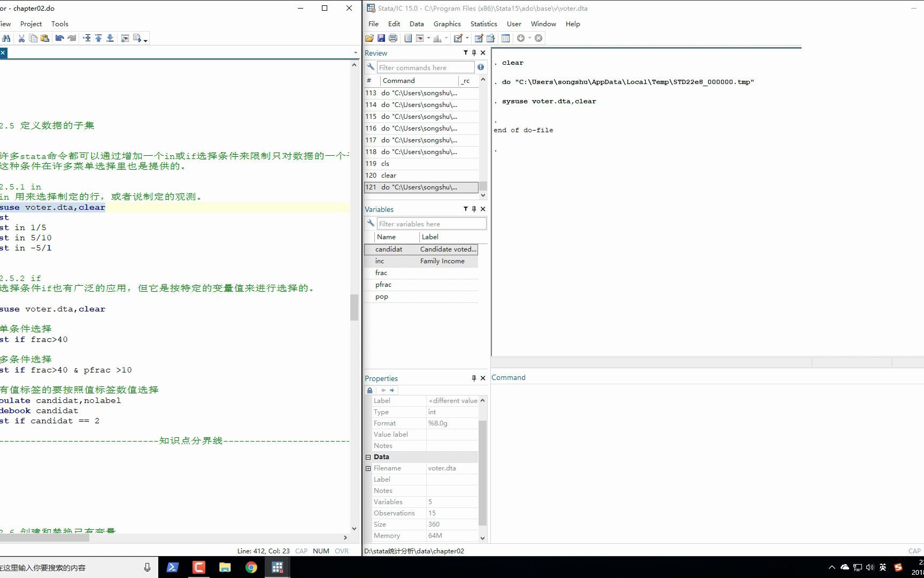Click the Copy icon in Do-file Editor toolbar
The width and height of the screenshot is (924, 578).
(33, 38)
